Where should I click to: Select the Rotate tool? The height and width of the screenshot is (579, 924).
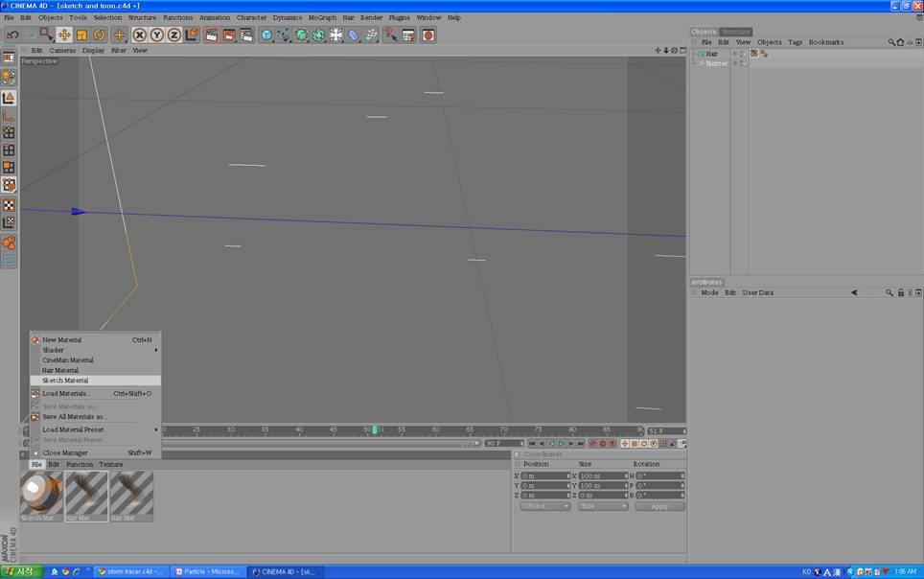coord(100,35)
